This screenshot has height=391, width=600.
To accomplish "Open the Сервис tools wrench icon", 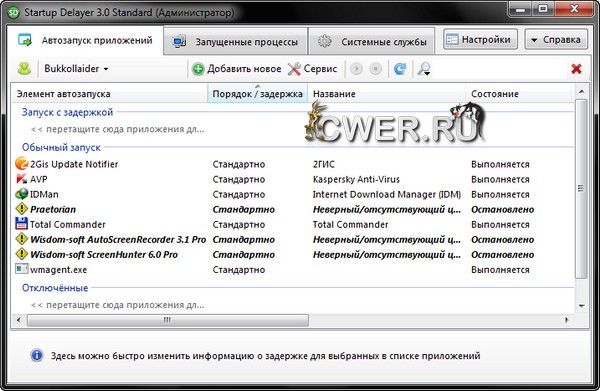I will click(294, 69).
